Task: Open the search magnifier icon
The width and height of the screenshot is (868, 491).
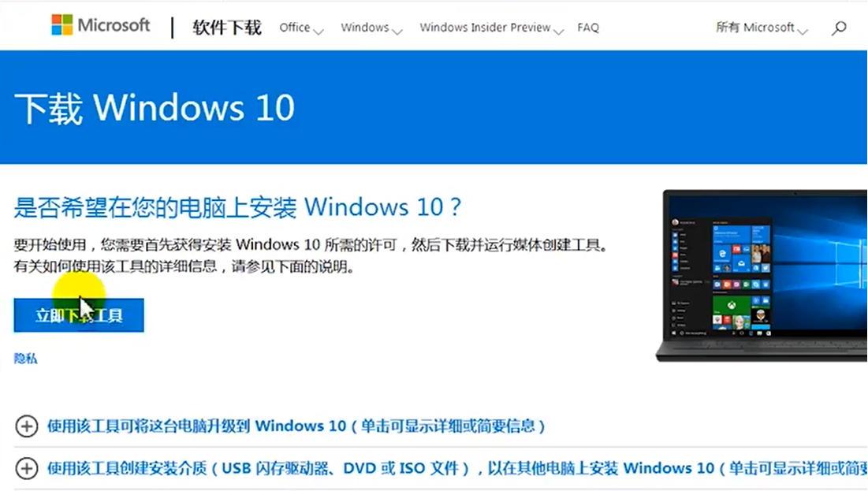Action: pyautogui.click(x=839, y=28)
